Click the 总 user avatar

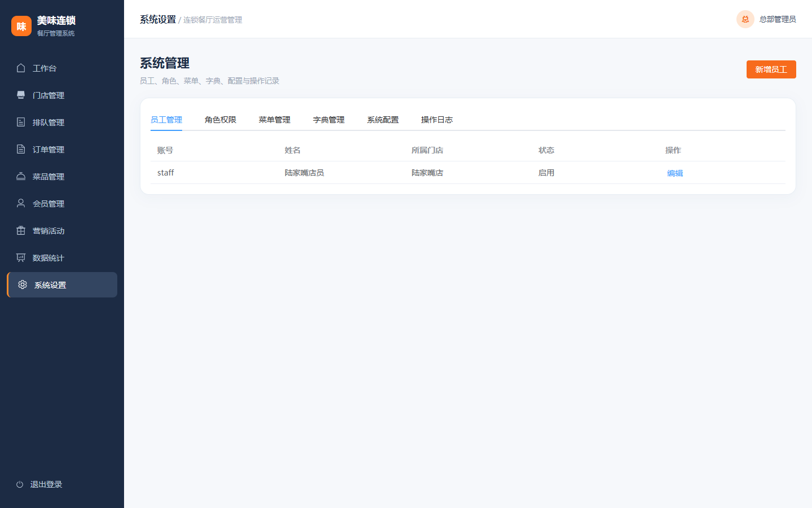point(745,19)
